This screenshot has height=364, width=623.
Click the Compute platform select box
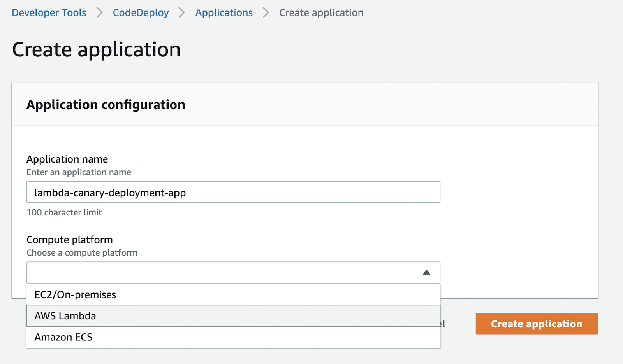click(x=233, y=273)
